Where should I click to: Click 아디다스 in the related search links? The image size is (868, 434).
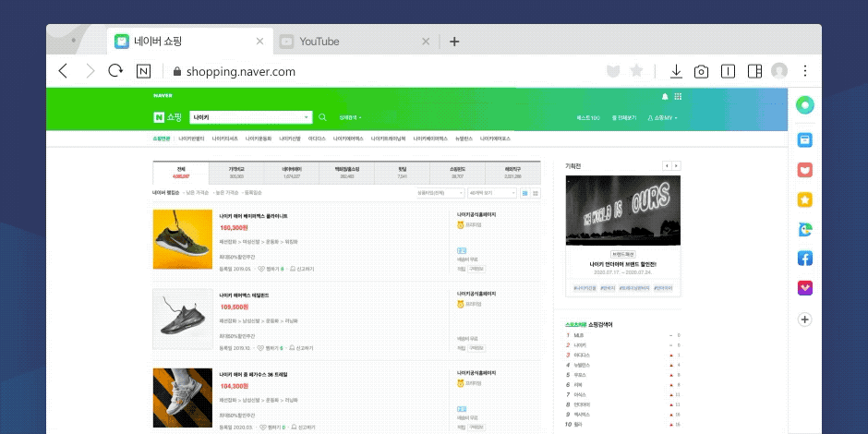(318, 139)
